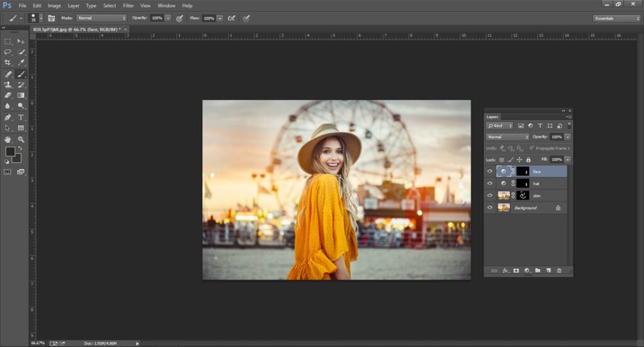This screenshot has height=347, width=644.
Task: Toggle Quick Mask mode
Action: [8, 172]
